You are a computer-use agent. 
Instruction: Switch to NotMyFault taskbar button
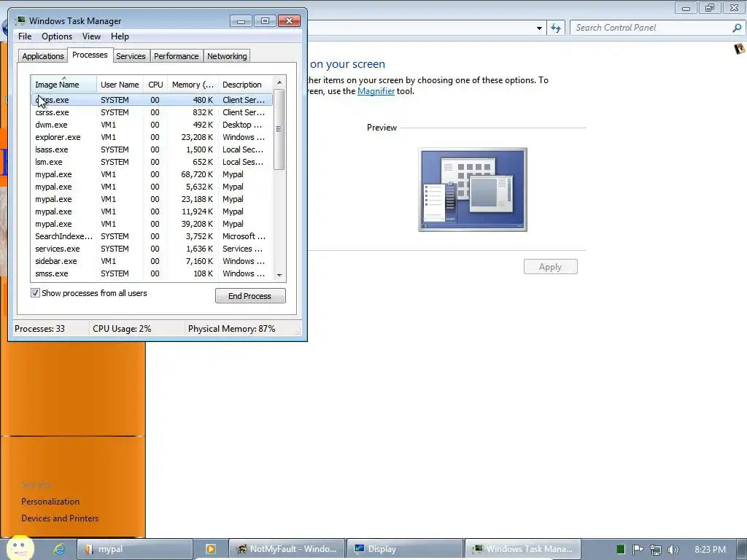286,549
